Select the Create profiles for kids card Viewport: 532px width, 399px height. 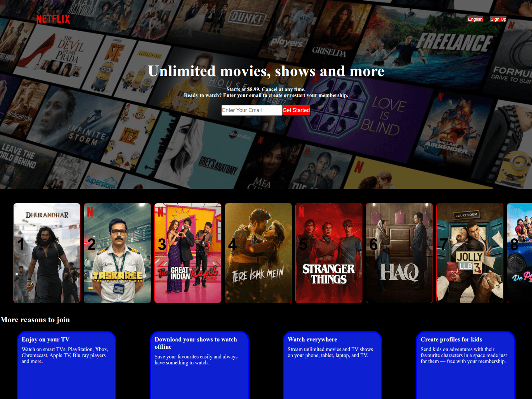[x=465, y=365]
